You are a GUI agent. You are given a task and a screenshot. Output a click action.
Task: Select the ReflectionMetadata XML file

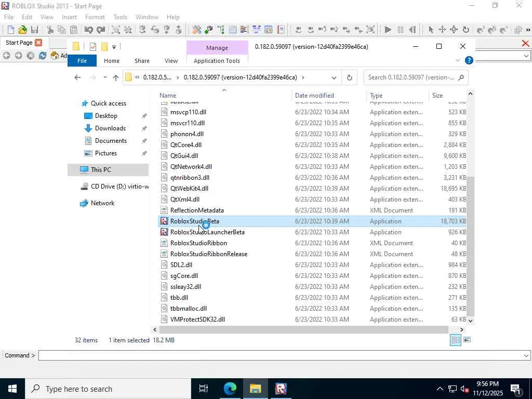[x=197, y=210]
